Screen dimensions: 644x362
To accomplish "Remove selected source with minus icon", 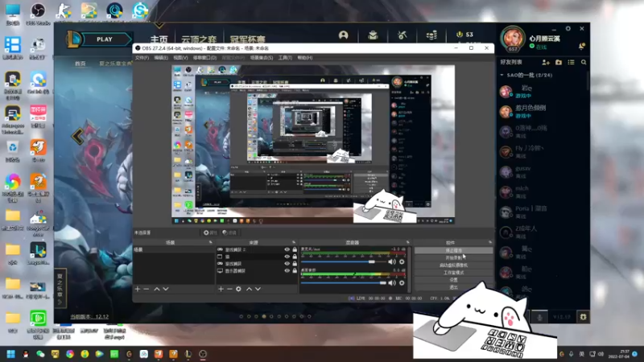I will coord(229,289).
